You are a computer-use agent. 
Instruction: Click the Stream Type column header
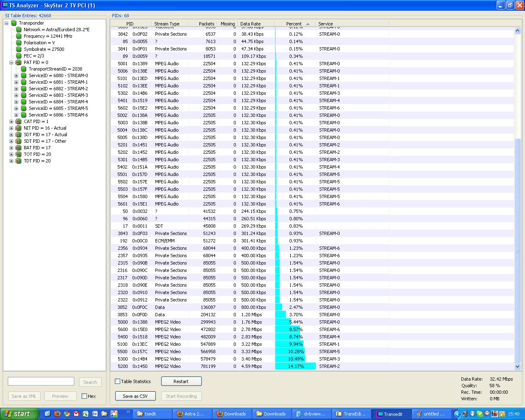[x=167, y=24]
